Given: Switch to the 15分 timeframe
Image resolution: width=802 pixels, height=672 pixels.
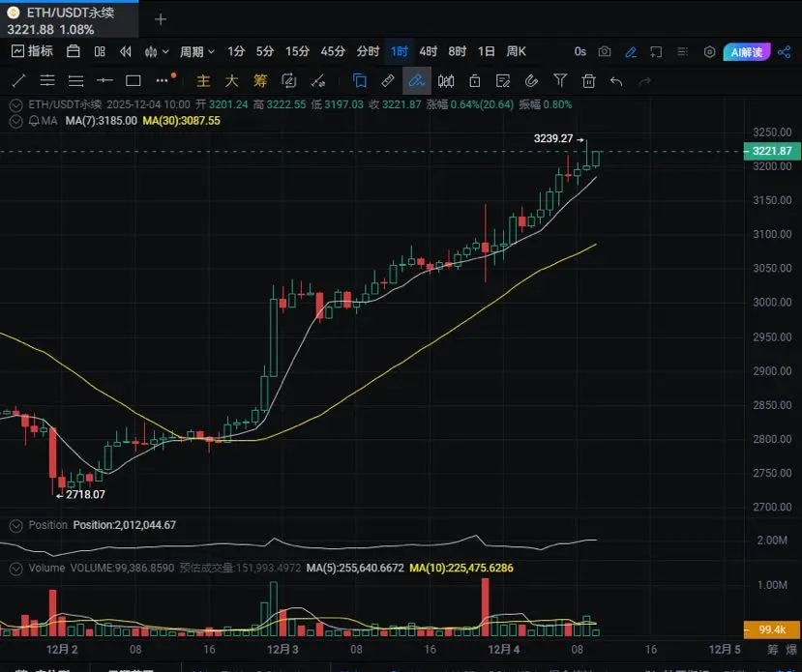Looking at the screenshot, I should (297, 51).
